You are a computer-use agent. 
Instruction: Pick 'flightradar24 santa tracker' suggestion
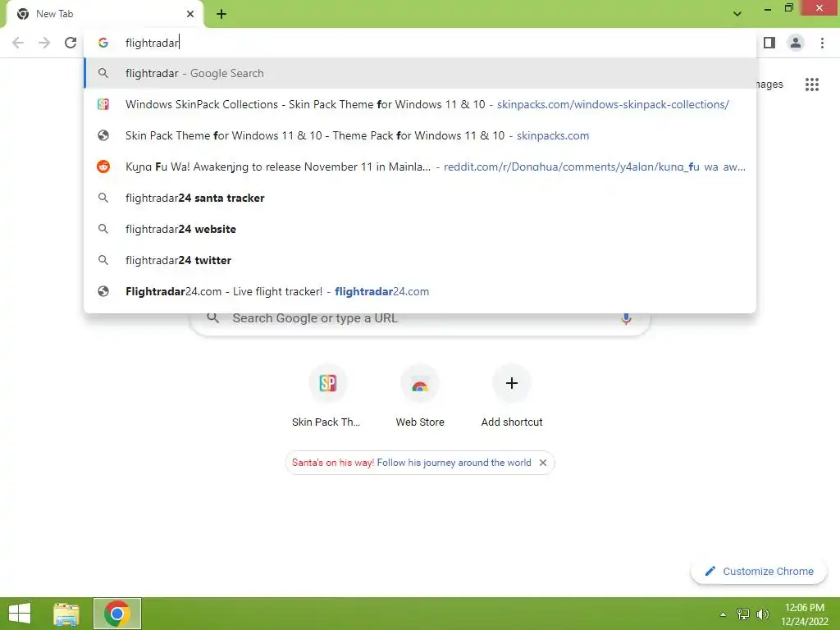click(420, 198)
